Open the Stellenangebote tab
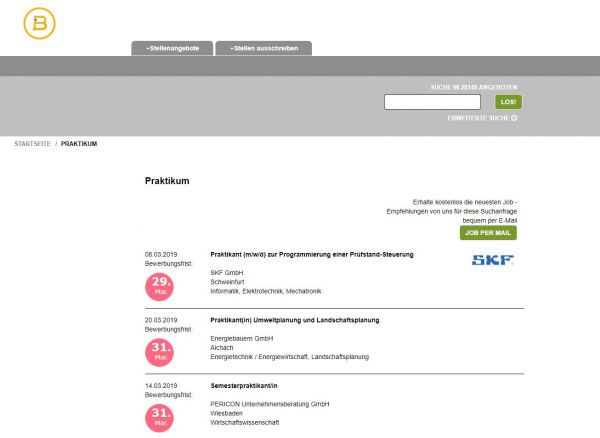This screenshot has width=600, height=438. point(172,49)
